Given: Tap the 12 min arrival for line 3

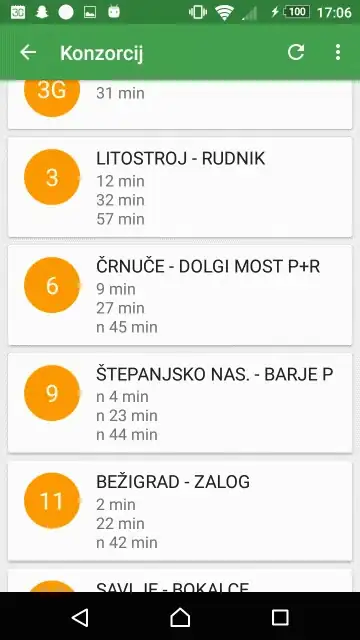Looking at the screenshot, I should click(120, 181).
